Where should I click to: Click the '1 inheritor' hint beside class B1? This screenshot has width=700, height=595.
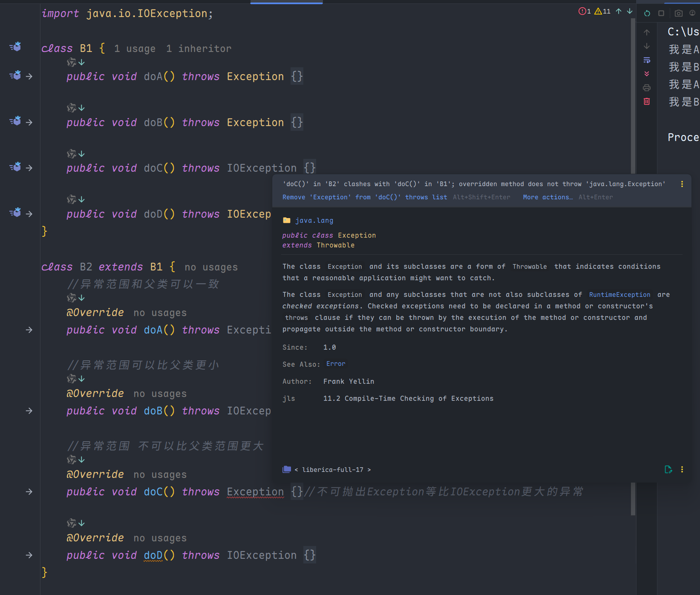[199, 49]
